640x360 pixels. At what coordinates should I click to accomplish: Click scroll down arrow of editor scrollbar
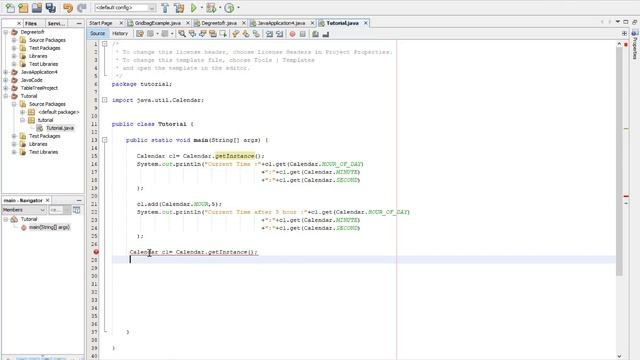[x=619, y=356]
